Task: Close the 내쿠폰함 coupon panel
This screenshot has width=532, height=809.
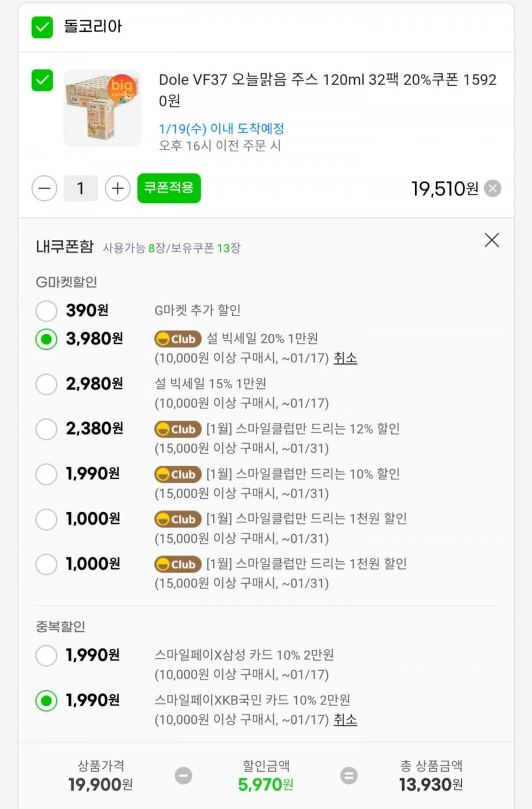Action: 492,240
